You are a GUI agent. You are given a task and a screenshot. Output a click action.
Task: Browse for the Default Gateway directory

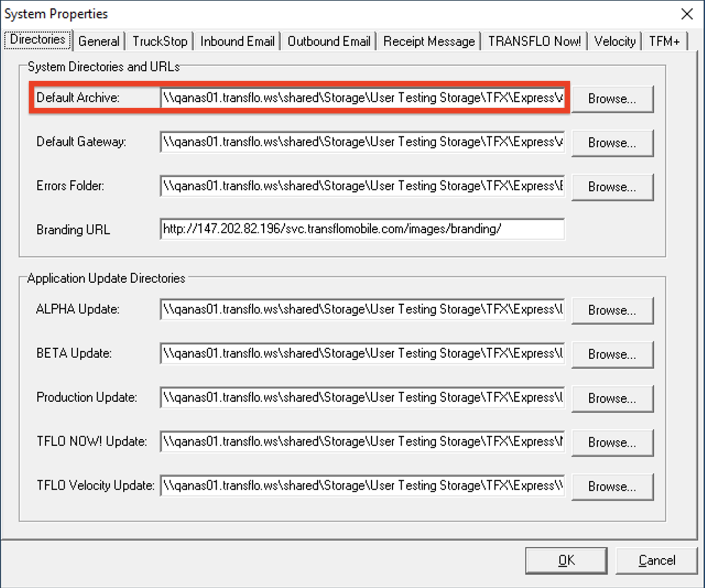(x=612, y=143)
